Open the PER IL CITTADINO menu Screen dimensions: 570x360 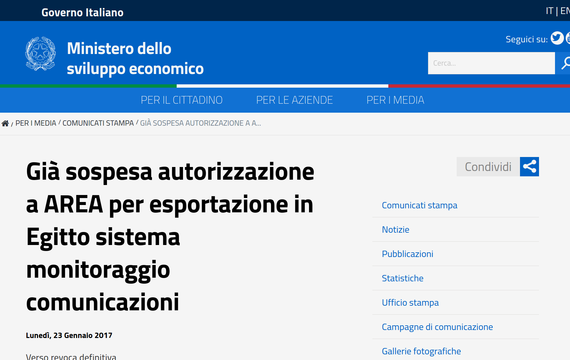181,100
